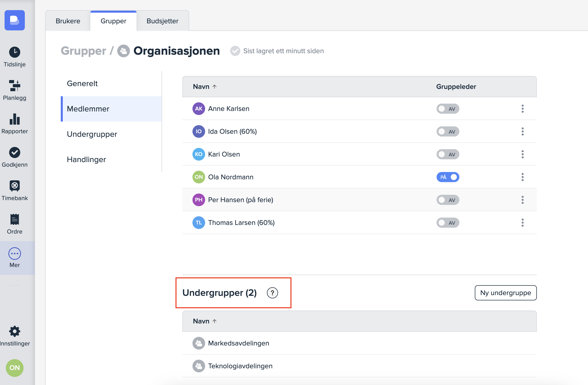Disable group leader for Ola Nordmann

(447, 177)
